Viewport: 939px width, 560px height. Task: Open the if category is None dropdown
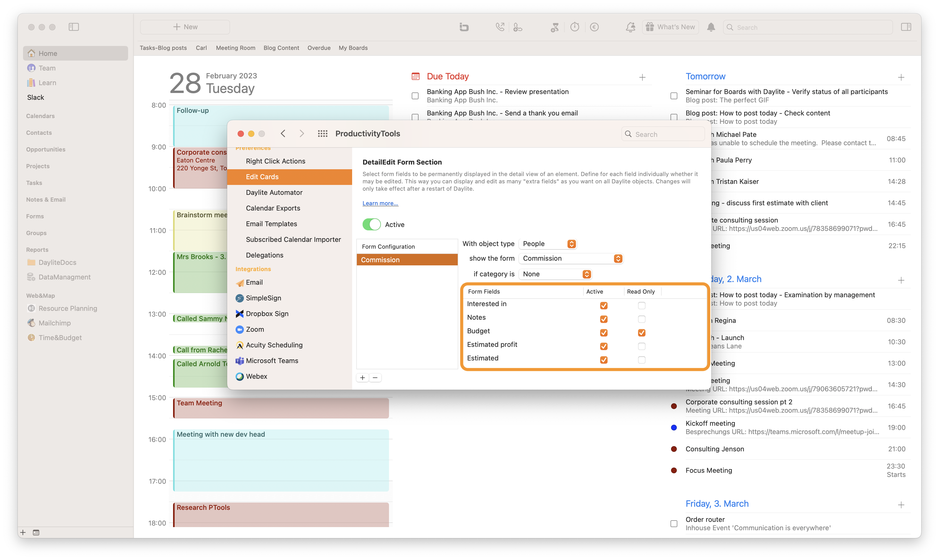pyautogui.click(x=555, y=274)
